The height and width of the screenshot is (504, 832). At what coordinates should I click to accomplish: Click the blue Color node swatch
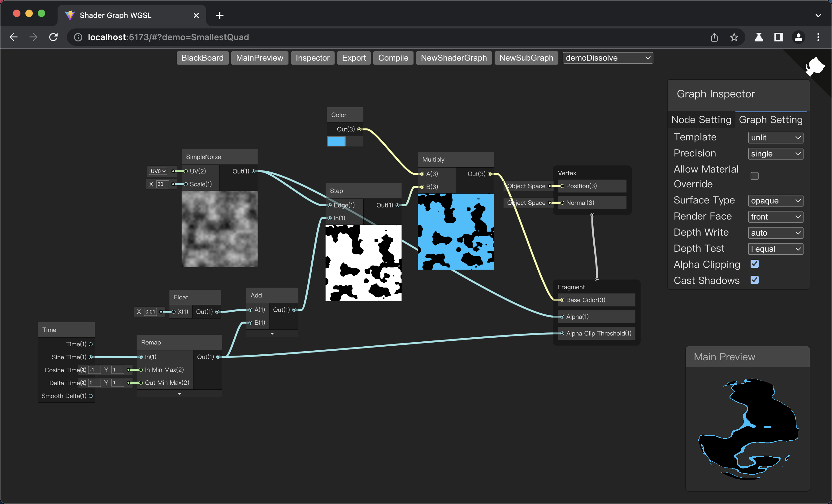coord(336,141)
